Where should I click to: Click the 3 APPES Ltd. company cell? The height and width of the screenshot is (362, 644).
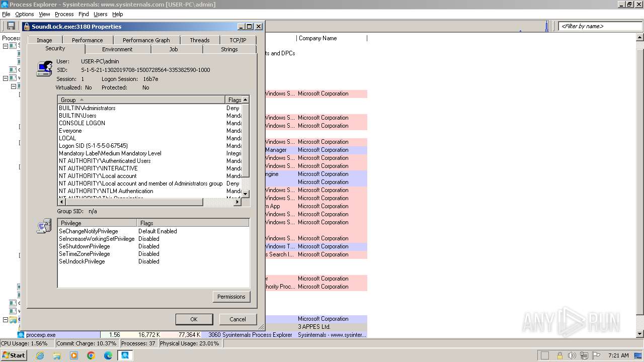pyautogui.click(x=332, y=327)
